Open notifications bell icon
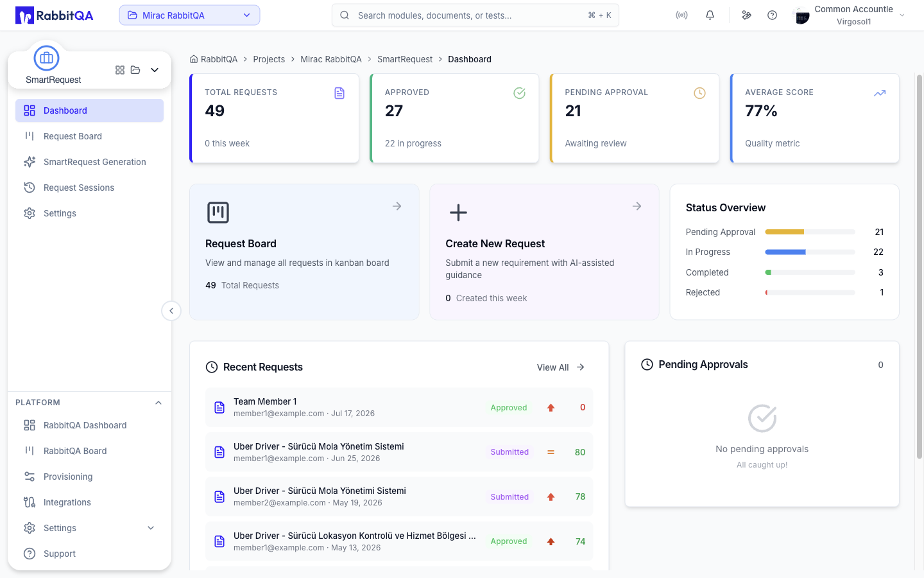The width and height of the screenshot is (924, 578). point(710,15)
